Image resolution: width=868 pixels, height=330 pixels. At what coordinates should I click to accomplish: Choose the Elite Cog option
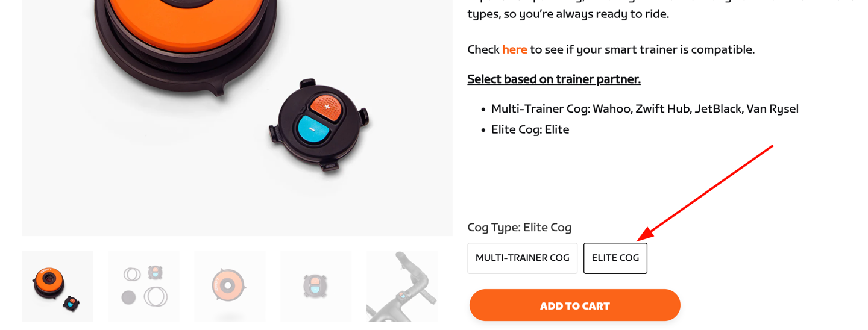615,258
